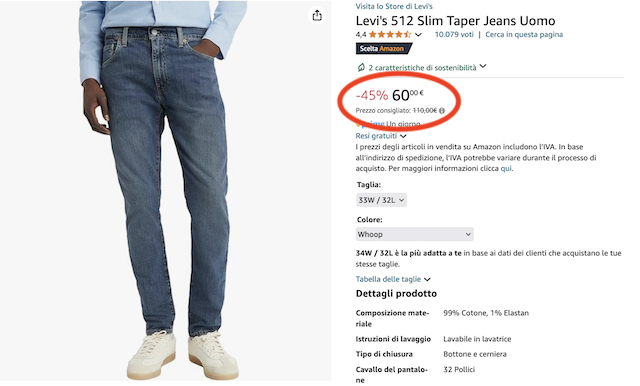The image size is (640, 386).
Task: Click the jeans product image
Action: [x=165, y=191]
